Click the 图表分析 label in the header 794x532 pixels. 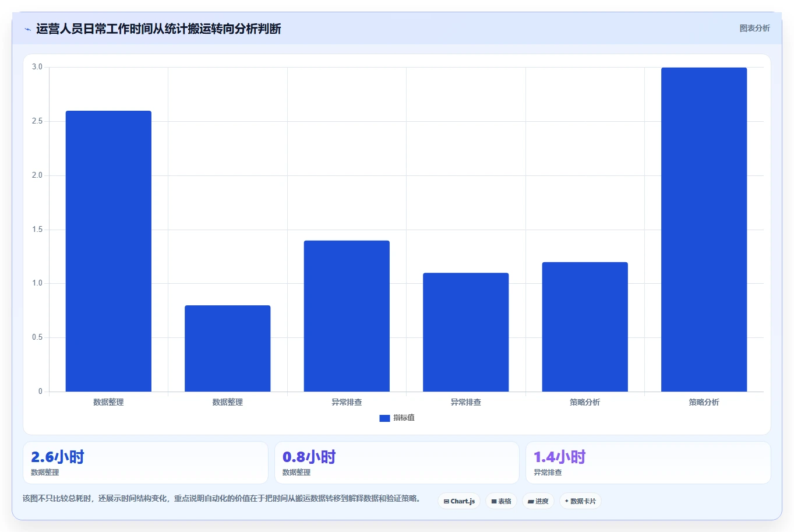click(754, 28)
